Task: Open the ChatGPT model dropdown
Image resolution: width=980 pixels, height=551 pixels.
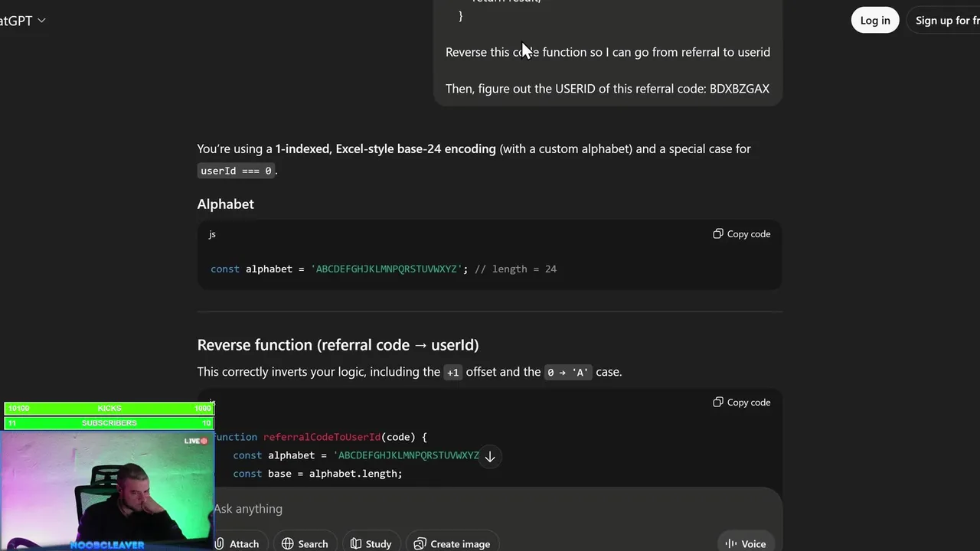Action: [21, 21]
